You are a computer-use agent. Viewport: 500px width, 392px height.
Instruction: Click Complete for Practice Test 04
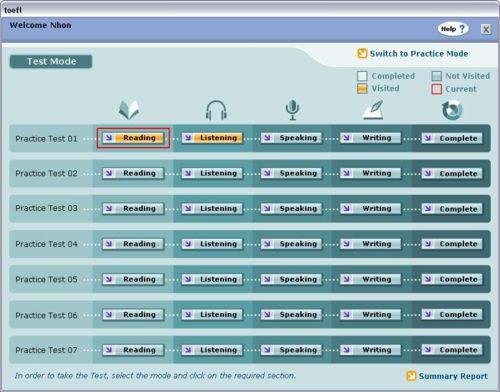[452, 244]
